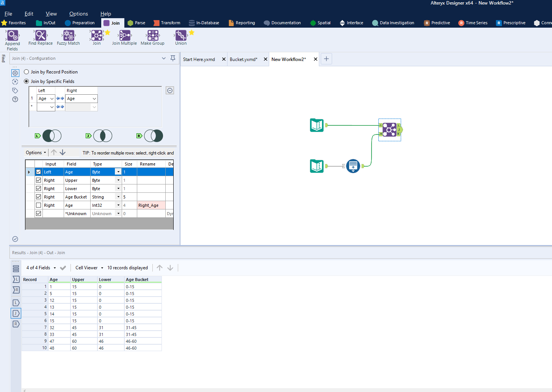Open the Make Group tool

(152, 37)
